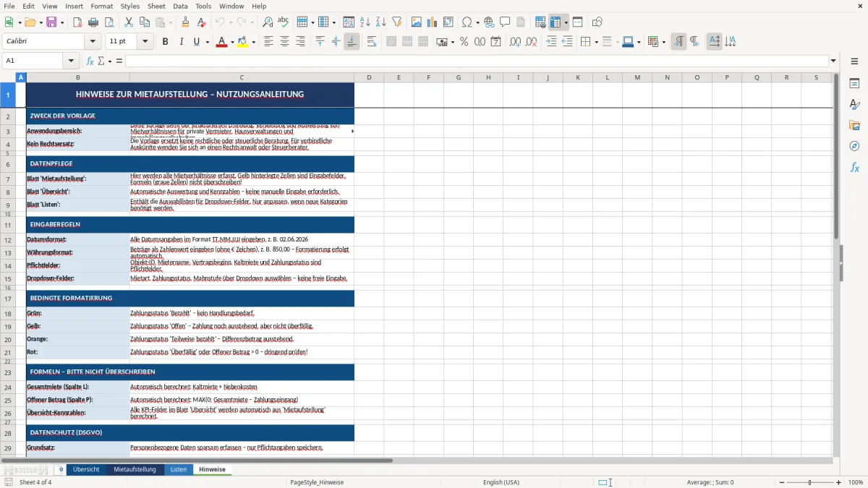Expand Borders dropdown arrow
The image size is (868, 488).
click(x=596, y=42)
